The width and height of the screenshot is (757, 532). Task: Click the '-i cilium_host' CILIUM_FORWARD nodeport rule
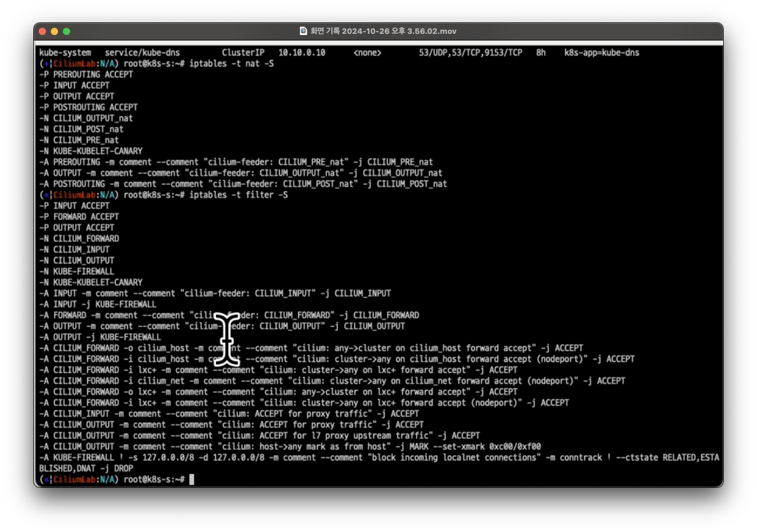pyautogui.click(x=337, y=359)
